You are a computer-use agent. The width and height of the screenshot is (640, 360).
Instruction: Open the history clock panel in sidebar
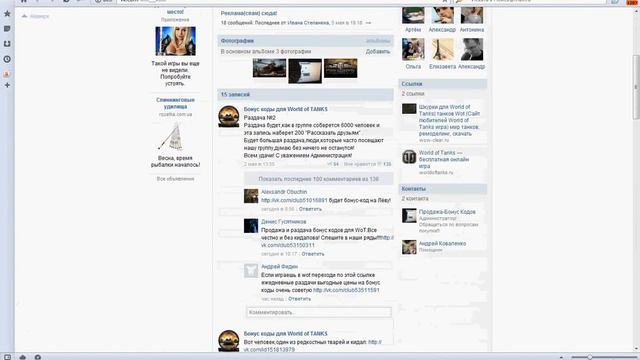(x=7, y=59)
